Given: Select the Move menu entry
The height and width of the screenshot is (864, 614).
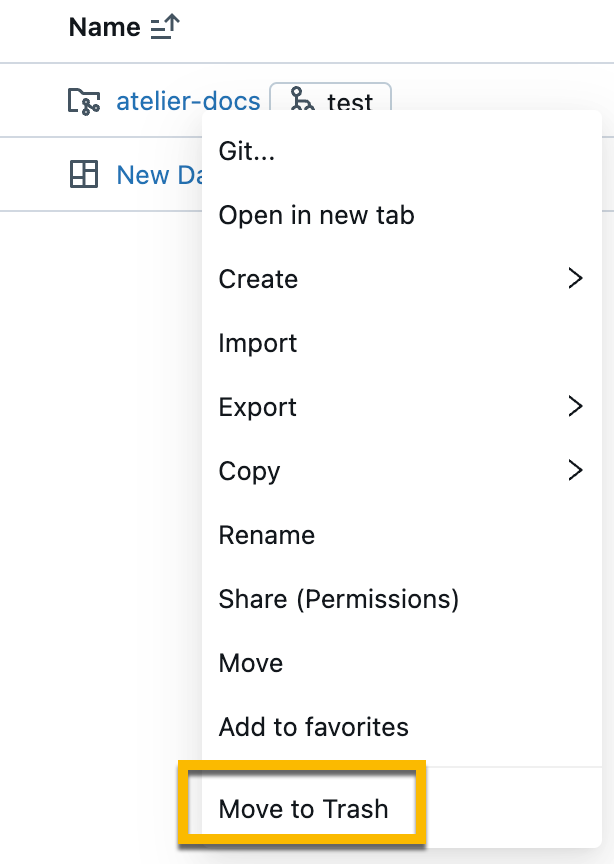Looking at the screenshot, I should click(x=251, y=663).
